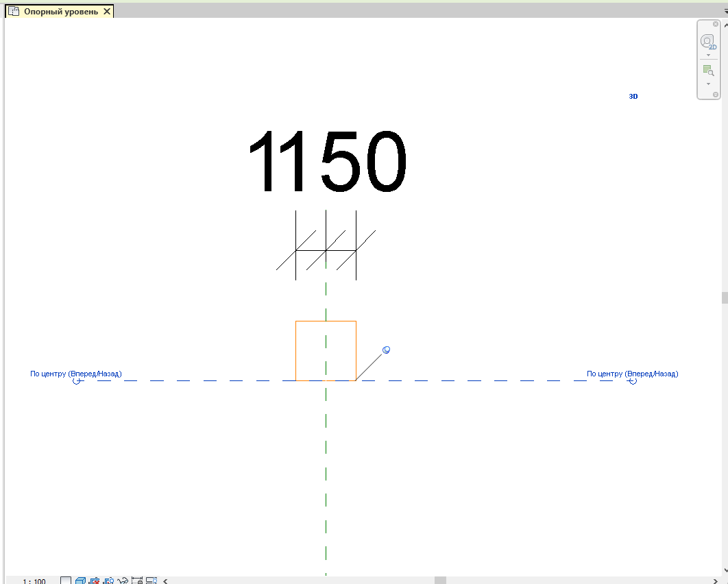Screen dimensions: 728x584
Task: Open navigation bar customize menu button
Action: [x=716, y=95]
